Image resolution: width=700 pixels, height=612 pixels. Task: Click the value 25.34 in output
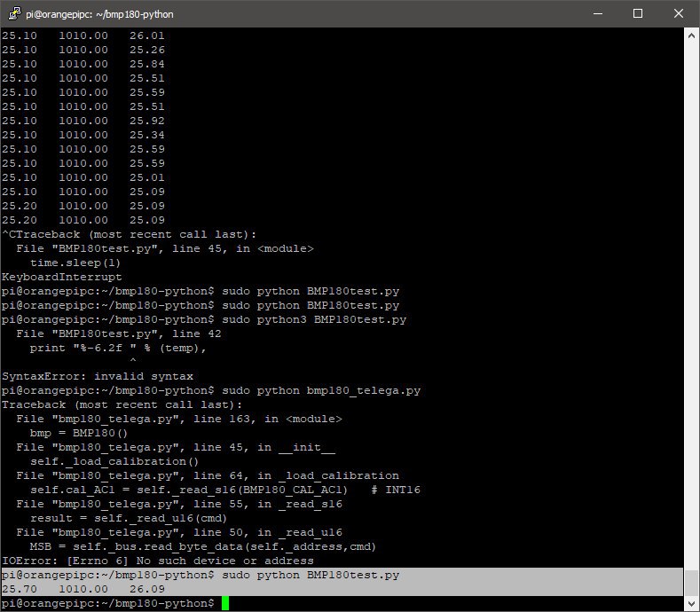tap(147, 135)
